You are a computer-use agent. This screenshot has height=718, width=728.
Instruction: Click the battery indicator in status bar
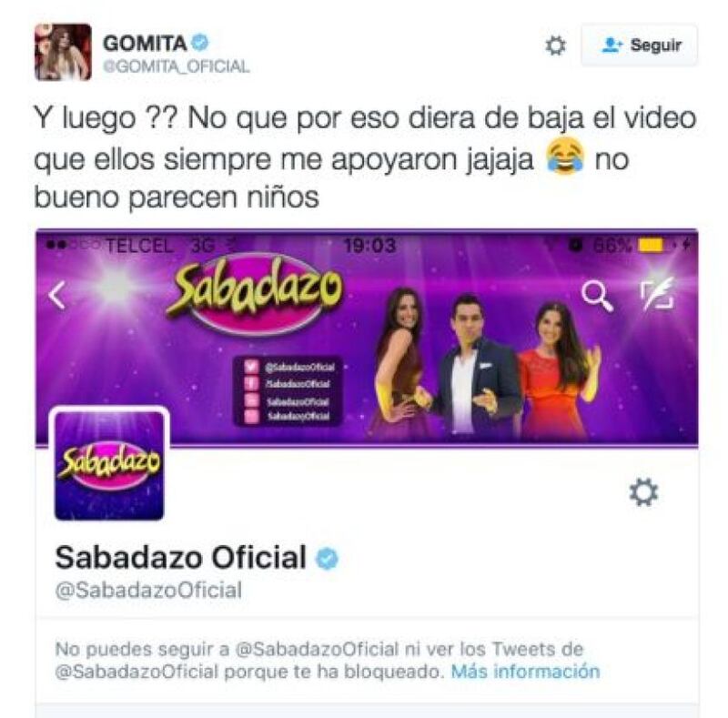(652, 245)
